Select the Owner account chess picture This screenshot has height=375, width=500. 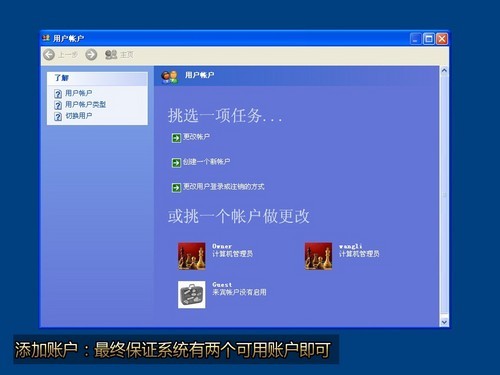tap(192, 256)
